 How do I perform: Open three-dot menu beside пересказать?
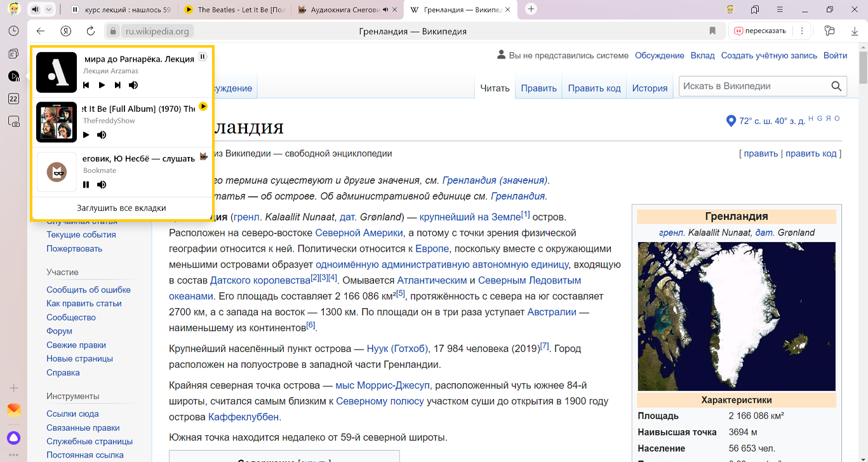(802, 31)
